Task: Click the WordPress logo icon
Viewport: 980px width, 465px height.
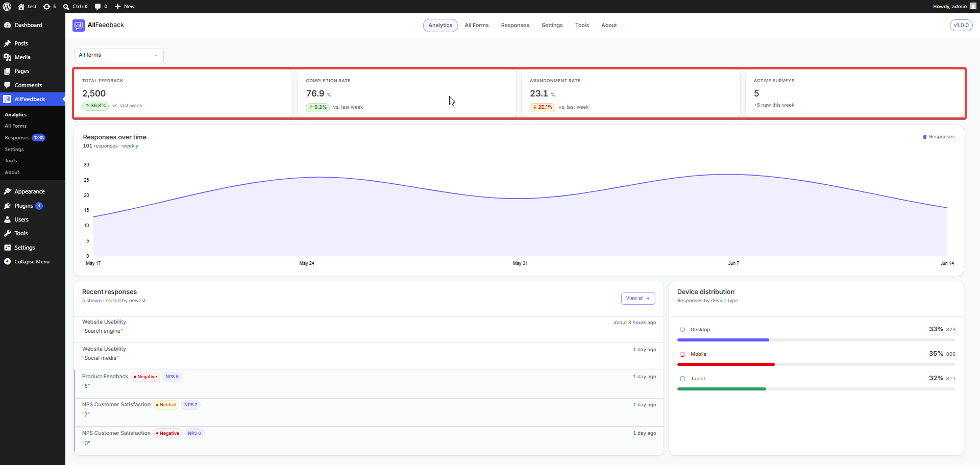Action: [7, 7]
